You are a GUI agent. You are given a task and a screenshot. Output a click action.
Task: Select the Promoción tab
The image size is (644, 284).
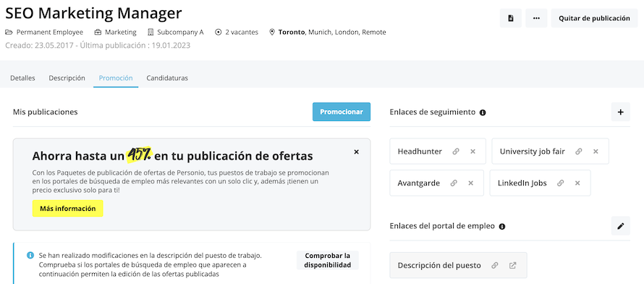coord(116,78)
